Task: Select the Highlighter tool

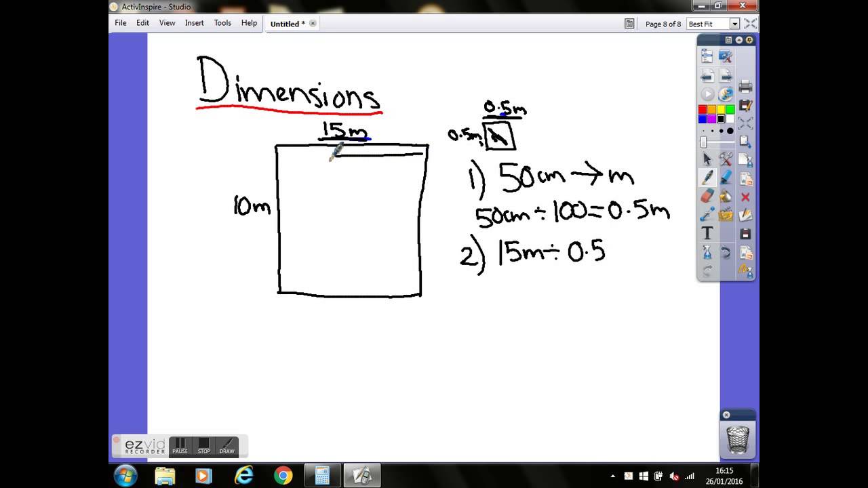Action: (726, 178)
